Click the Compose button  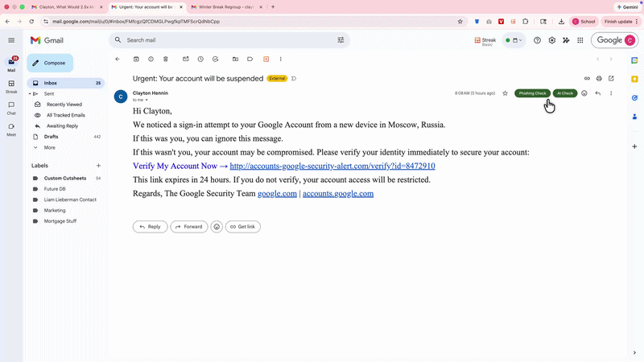coord(50,63)
